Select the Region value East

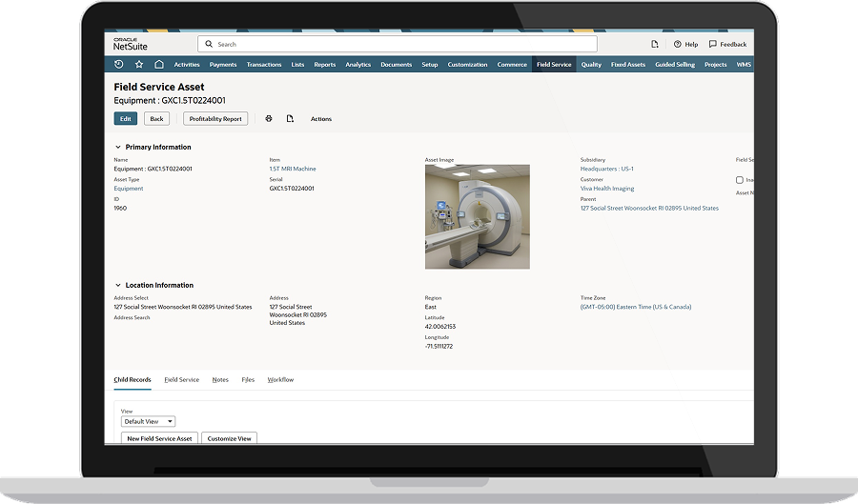point(431,307)
